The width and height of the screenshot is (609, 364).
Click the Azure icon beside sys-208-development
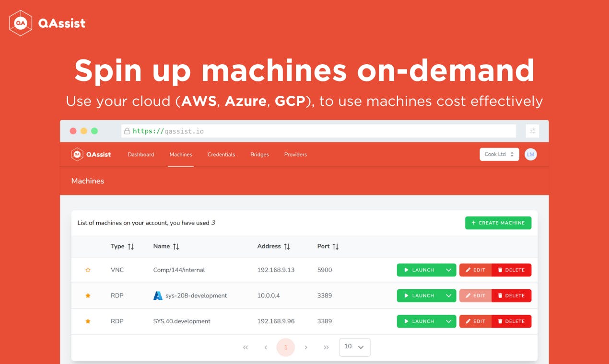(158, 296)
